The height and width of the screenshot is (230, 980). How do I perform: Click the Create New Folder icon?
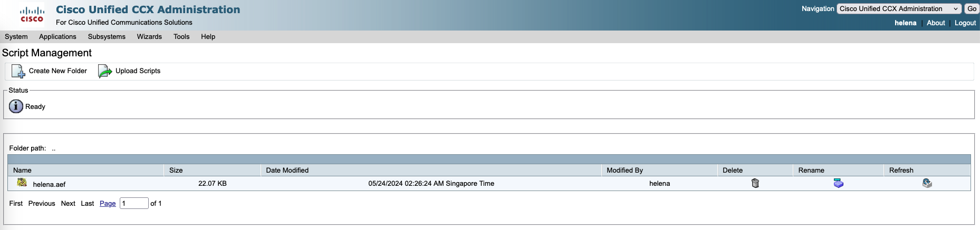[18, 71]
